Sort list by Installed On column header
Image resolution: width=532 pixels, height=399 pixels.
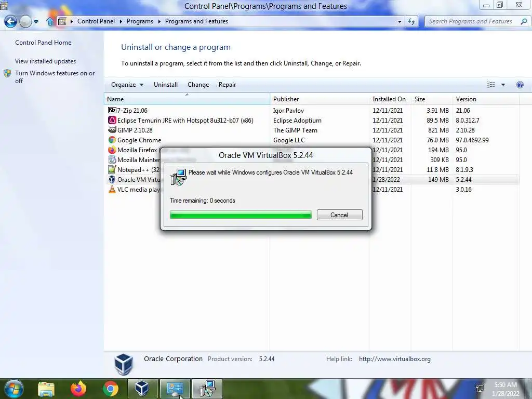(390, 99)
